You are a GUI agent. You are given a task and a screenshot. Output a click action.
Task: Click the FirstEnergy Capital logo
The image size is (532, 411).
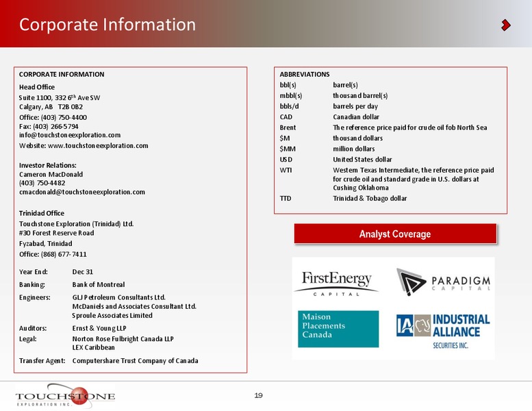pyautogui.click(x=336, y=283)
